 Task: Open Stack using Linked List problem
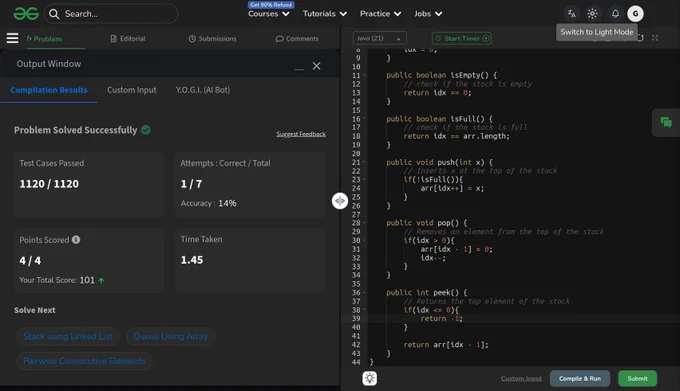(68, 336)
